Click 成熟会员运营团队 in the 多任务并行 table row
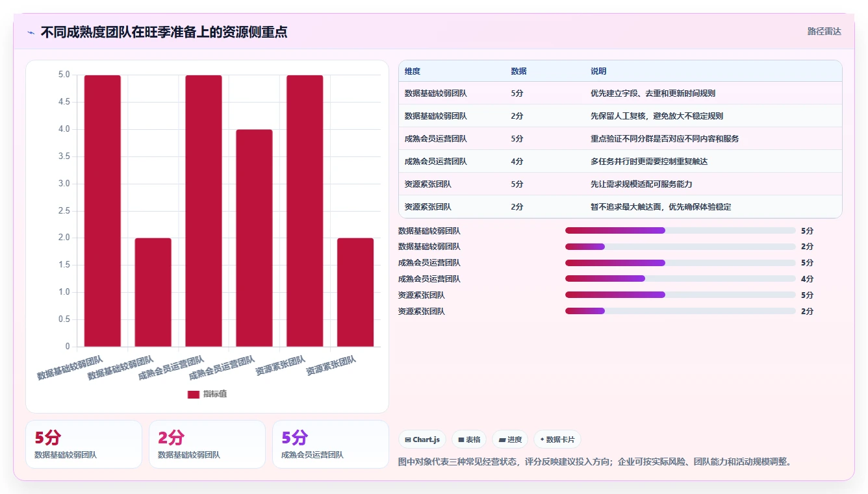The height and width of the screenshot is (494, 868). [x=436, y=162]
